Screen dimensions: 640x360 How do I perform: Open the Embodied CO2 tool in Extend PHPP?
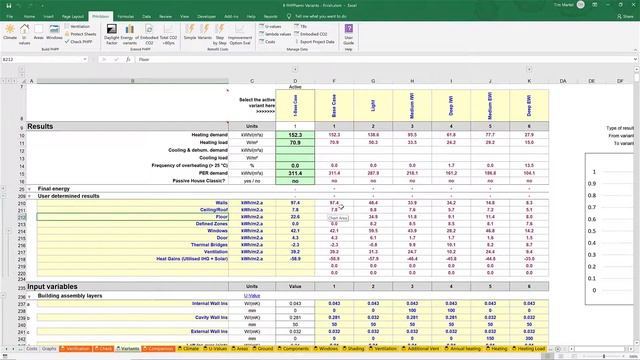click(x=149, y=34)
